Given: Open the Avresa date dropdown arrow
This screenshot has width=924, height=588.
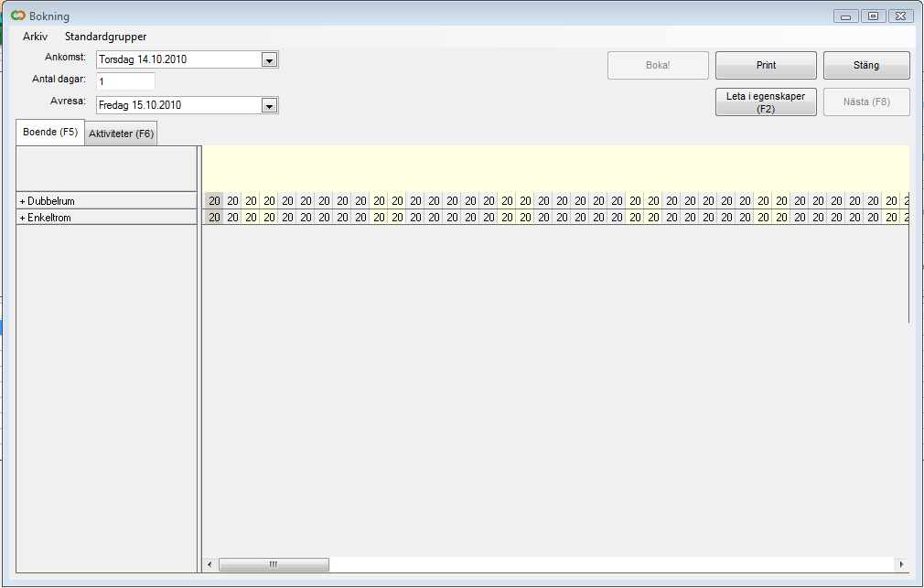Looking at the screenshot, I should [x=269, y=105].
